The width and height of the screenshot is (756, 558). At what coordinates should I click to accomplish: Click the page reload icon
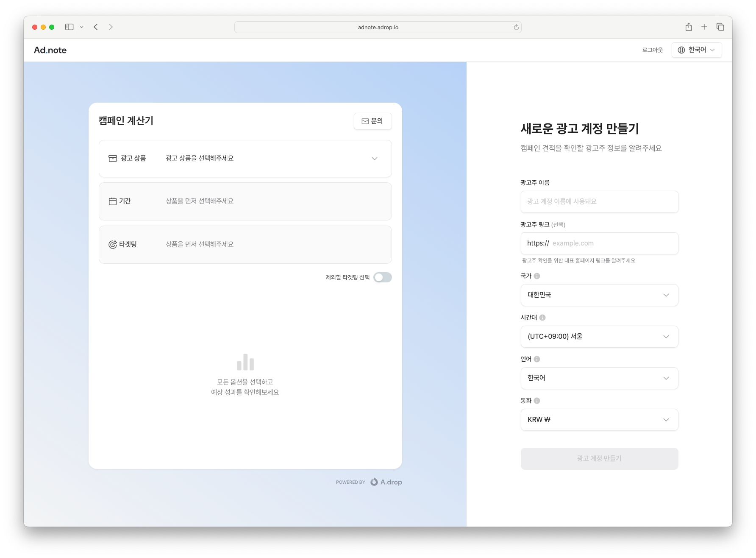[x=516, y=28]
